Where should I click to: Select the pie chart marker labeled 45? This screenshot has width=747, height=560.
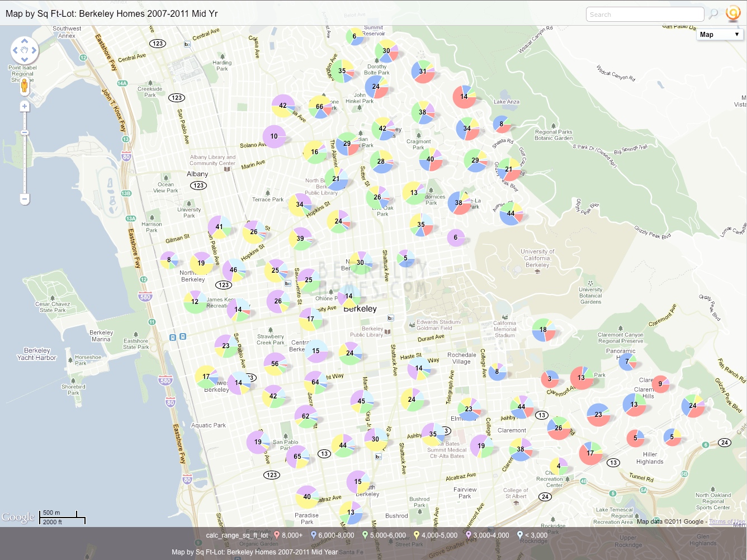point(362,401)
